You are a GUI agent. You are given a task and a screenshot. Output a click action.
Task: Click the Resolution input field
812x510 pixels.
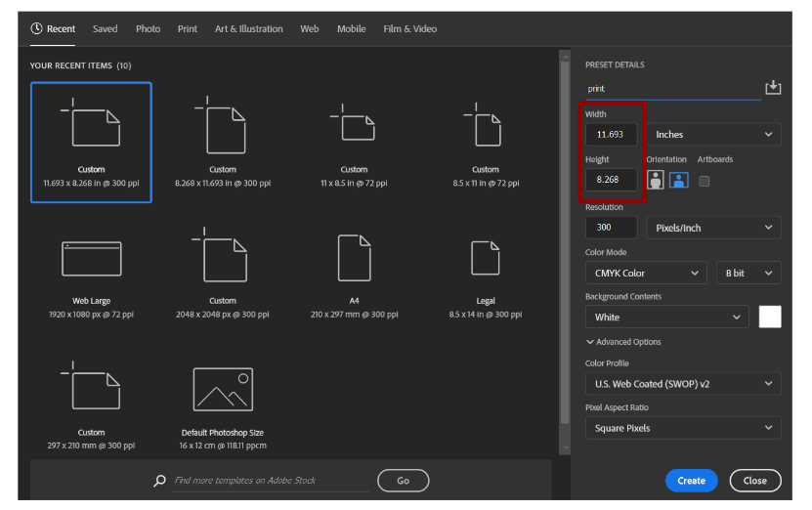click(x=611, y=228)
